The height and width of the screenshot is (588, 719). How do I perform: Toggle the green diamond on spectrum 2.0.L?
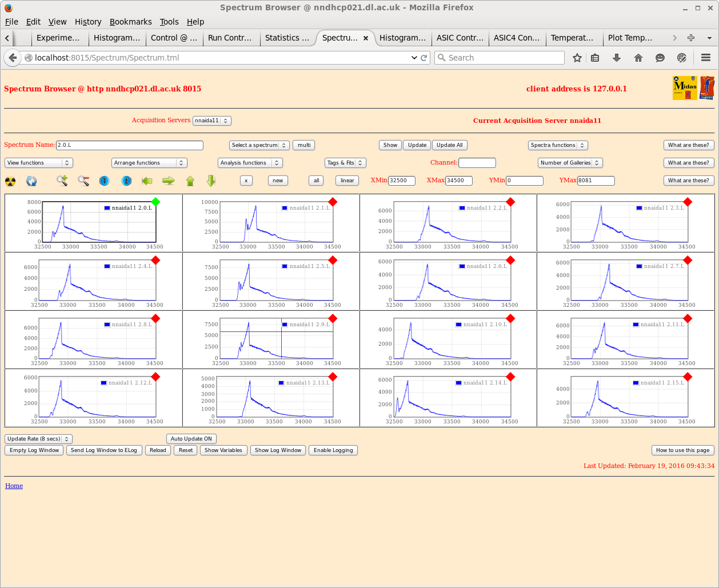point(155,202)
